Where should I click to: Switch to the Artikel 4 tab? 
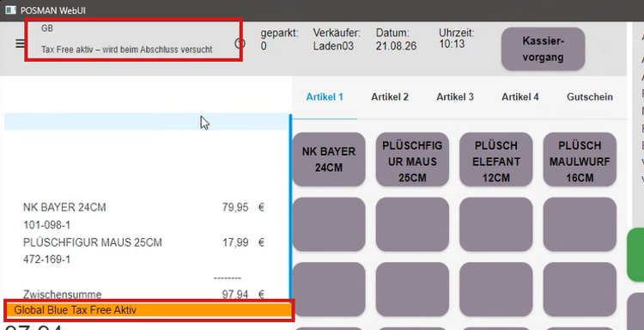[520, 97]
